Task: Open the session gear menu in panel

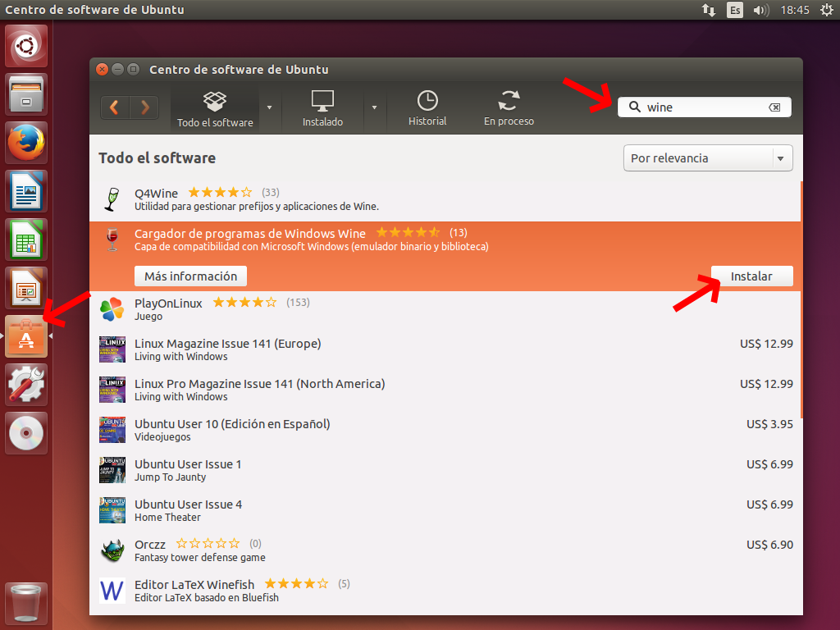Action: point(827,10)
